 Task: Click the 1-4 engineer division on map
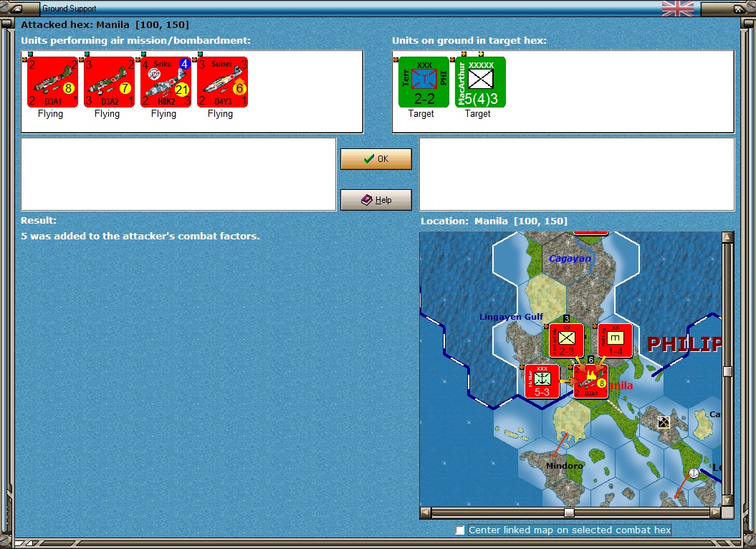click(616, 340)
